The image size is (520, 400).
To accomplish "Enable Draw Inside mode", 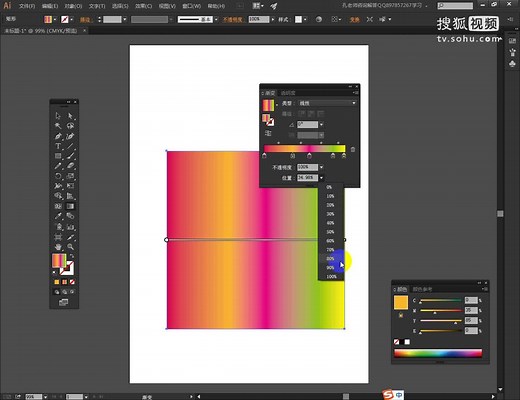I will pos(72,292).
